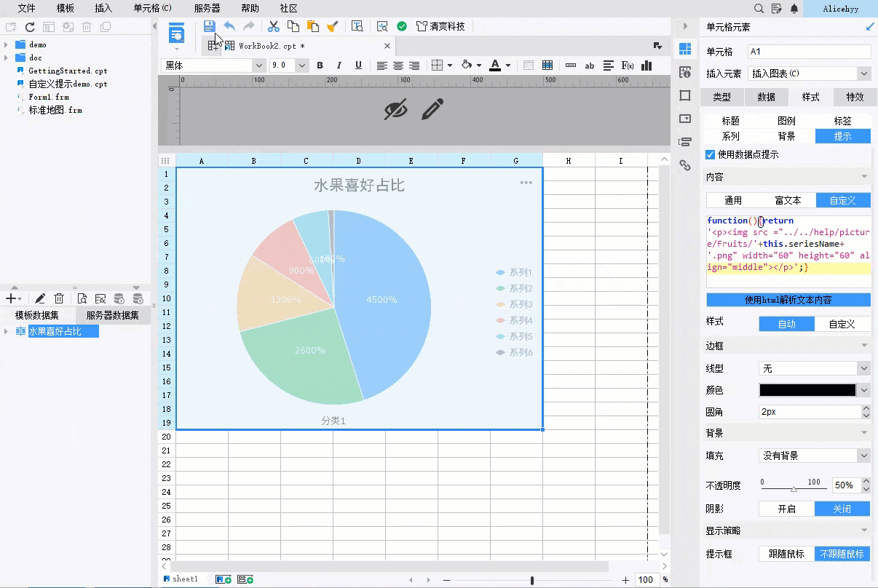
Task: Choose 跟随鼠标 for the tooltip box
Action: coord(787,554)
